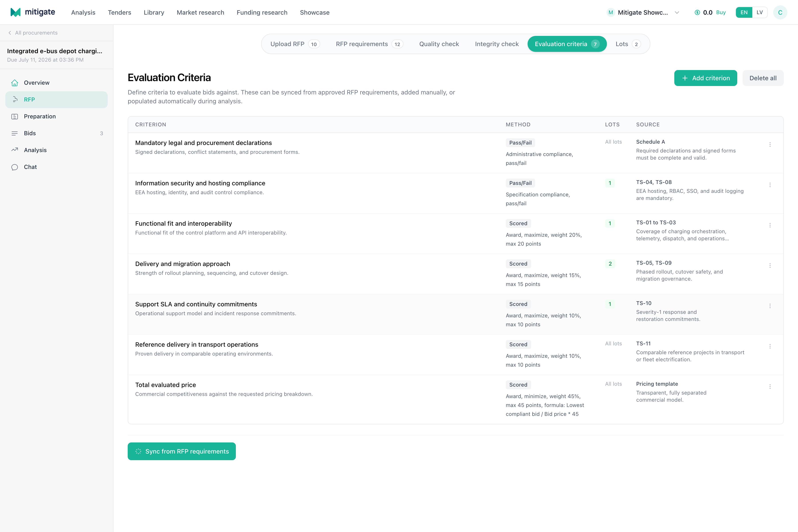Click the SOURCE column header
This screenshot has width=798, height=532.
(x=648, y=125)
